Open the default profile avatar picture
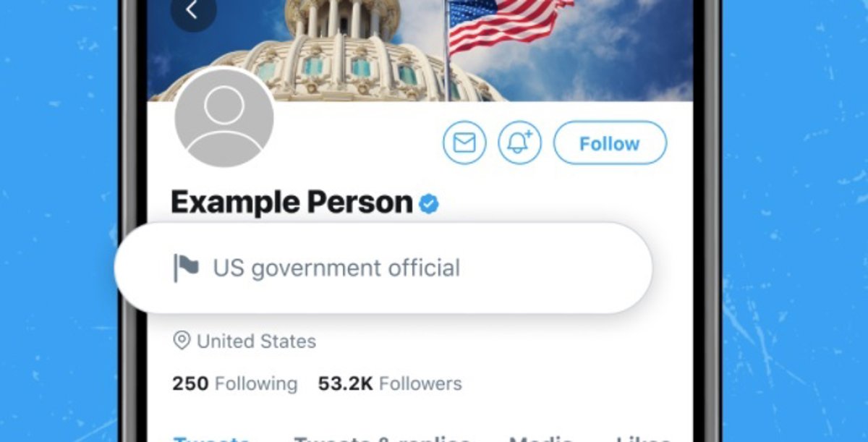The image size is (868, 442). pyautogui.click(x=224, y=118)
